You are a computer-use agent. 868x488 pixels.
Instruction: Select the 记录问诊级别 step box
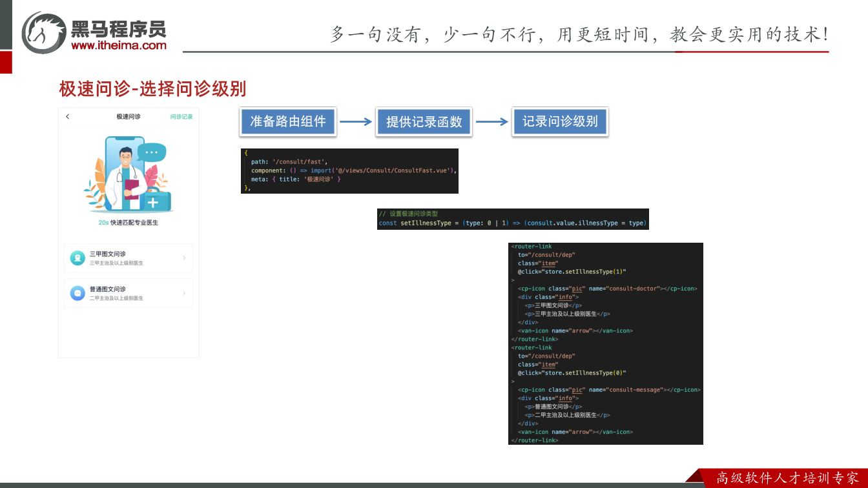pyautogui.click(x=560, y=121)
